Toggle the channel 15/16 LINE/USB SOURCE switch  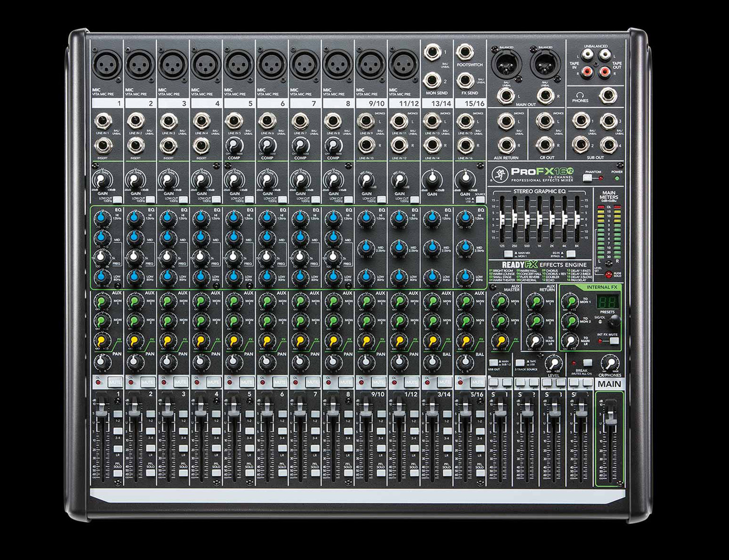click(480, 199)
